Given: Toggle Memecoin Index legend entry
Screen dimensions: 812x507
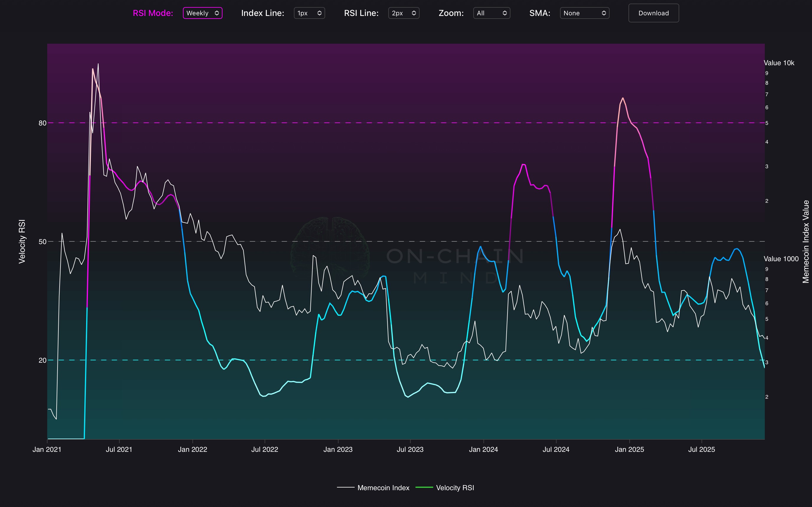Looking at the screenshot, I should (x=383, y=488).
